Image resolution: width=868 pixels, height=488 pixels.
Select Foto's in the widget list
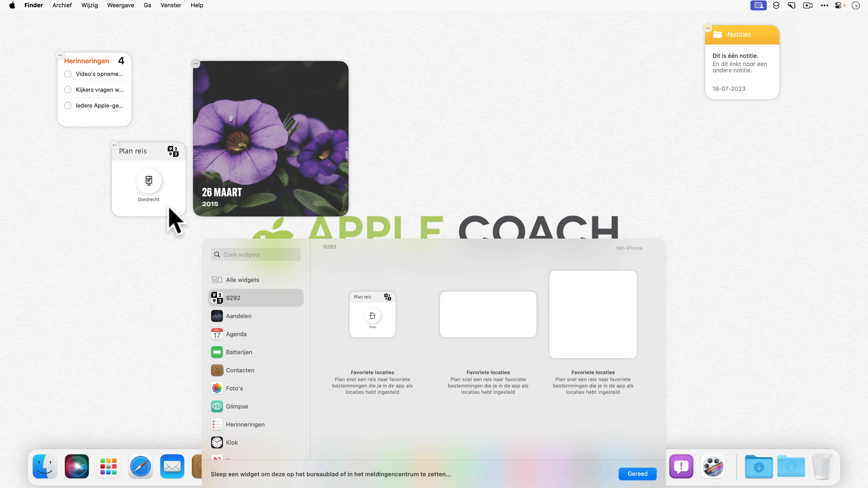[x=256, y=388]
